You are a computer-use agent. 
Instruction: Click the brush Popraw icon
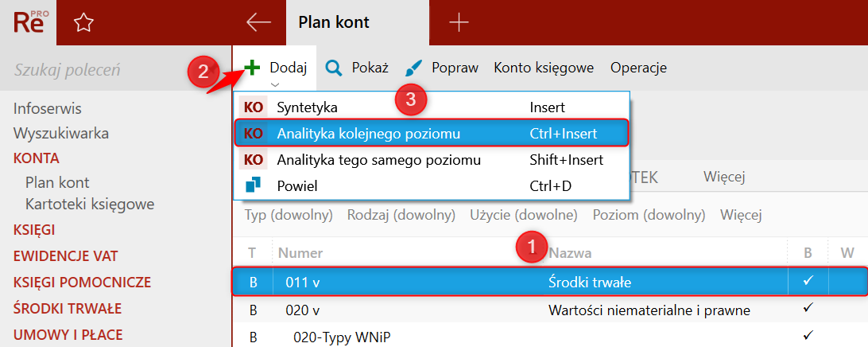point(414,68)
